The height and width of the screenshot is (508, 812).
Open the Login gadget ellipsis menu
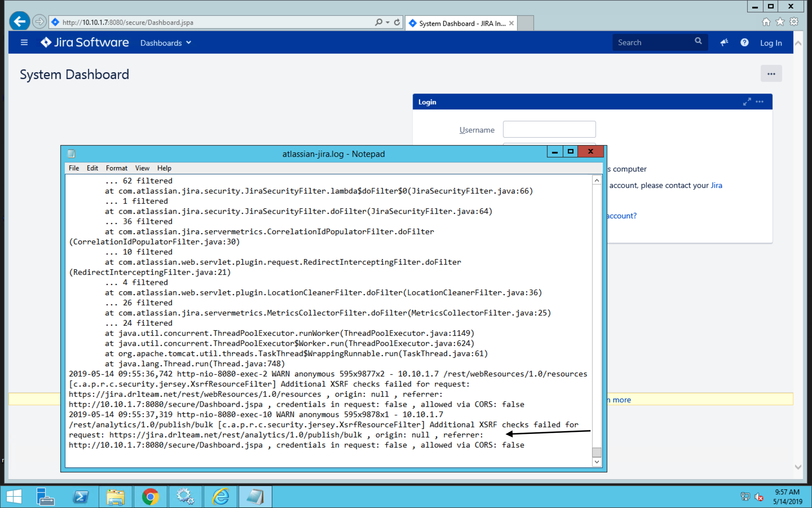coord(760,102)
